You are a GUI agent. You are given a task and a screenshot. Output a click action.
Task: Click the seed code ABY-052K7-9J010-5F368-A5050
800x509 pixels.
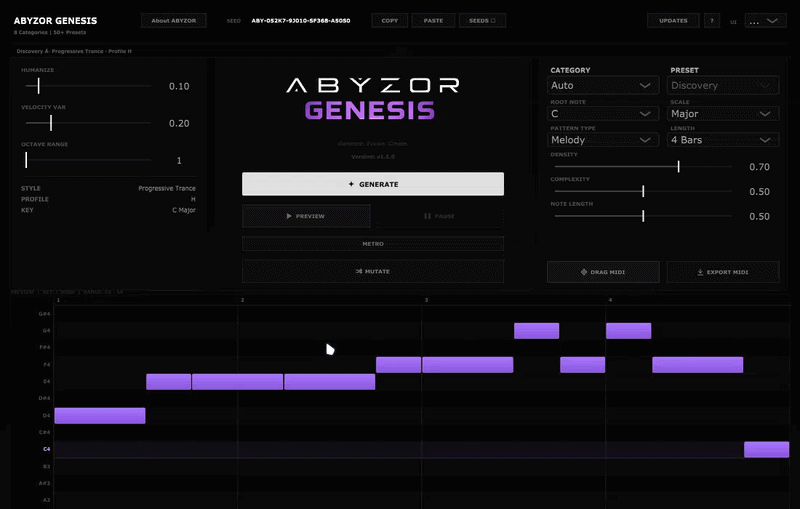301,21
